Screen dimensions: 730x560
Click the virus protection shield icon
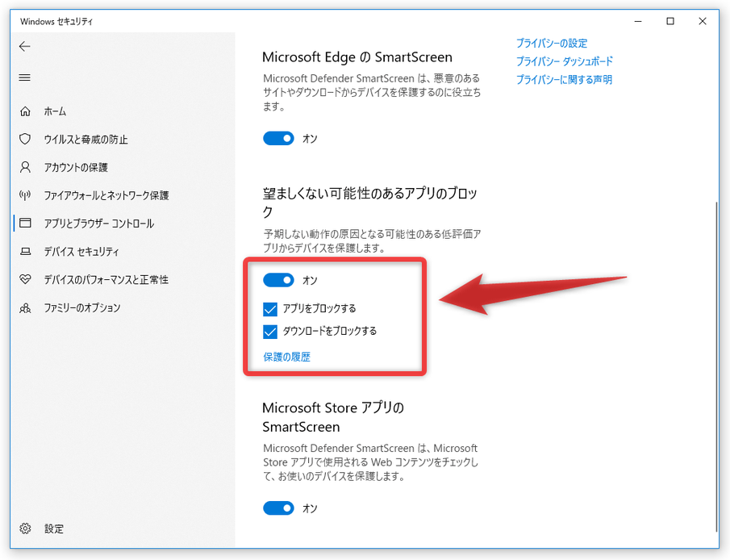coord(25,139)
